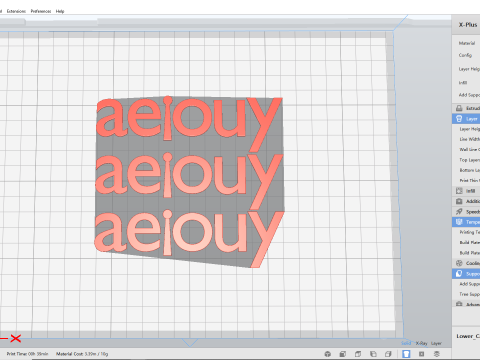The height and width of the screenshot is (360, 480).
Task: Open the Help menu
Action: pyautogui.click(x=60, y=11)
